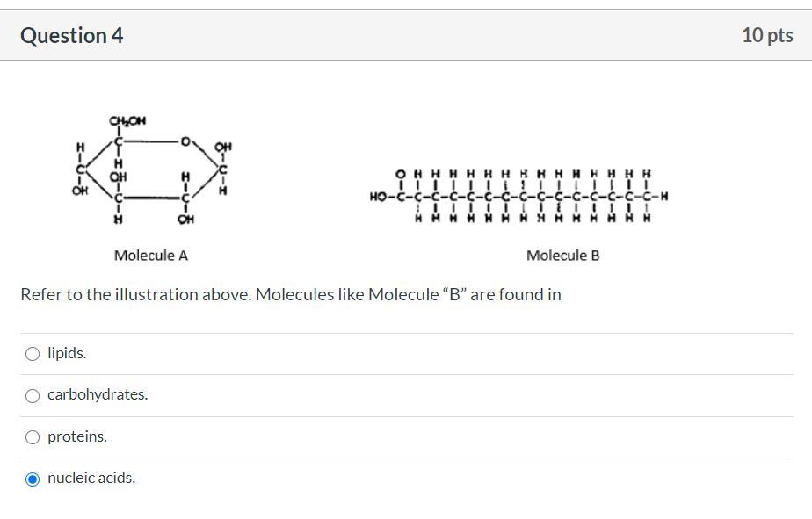Click the terminal -H ending Molecule B chain

coord(663,197)
